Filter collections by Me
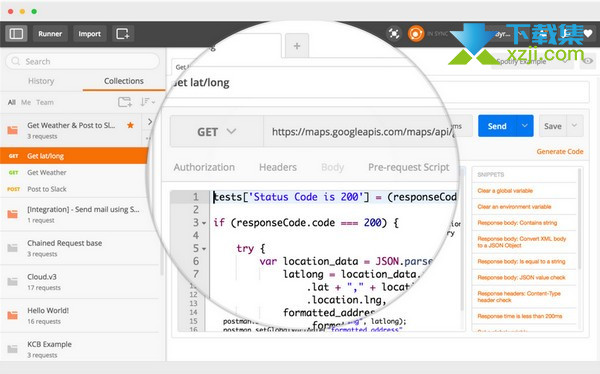The width and height of the screenshot is (600, 374). point(26,102)
